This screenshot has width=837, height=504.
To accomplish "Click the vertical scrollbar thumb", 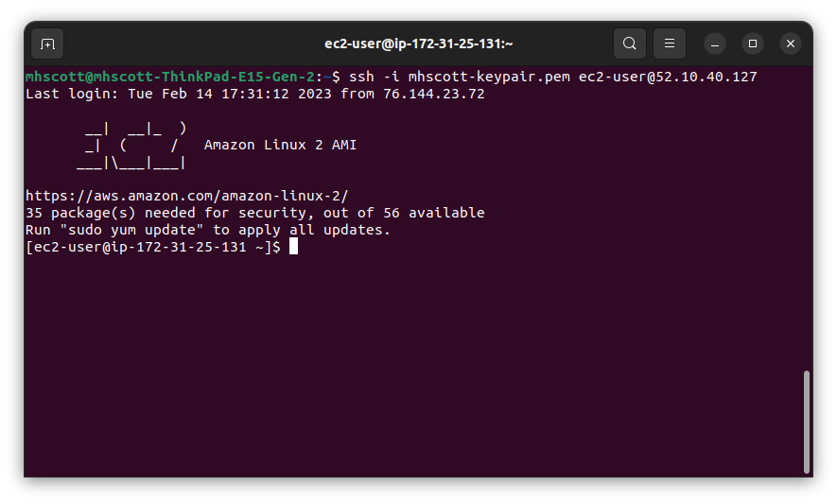I will 807,422.
